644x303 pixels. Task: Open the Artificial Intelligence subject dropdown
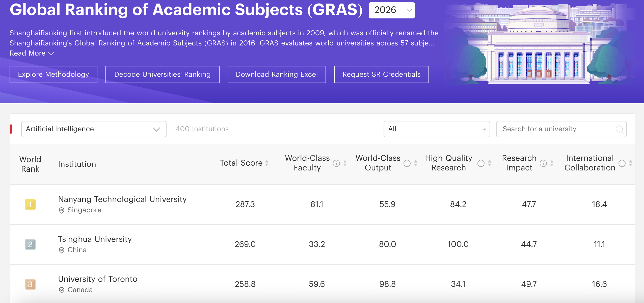94,129
